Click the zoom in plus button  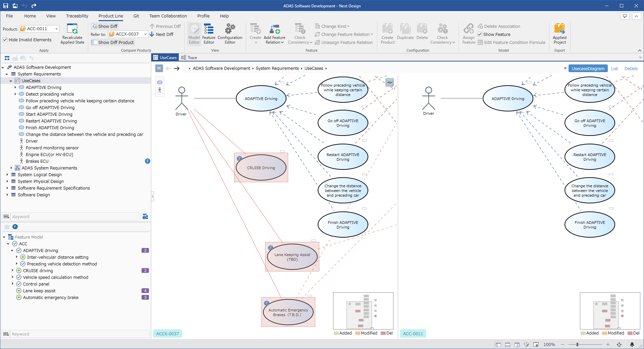[608, 344]
